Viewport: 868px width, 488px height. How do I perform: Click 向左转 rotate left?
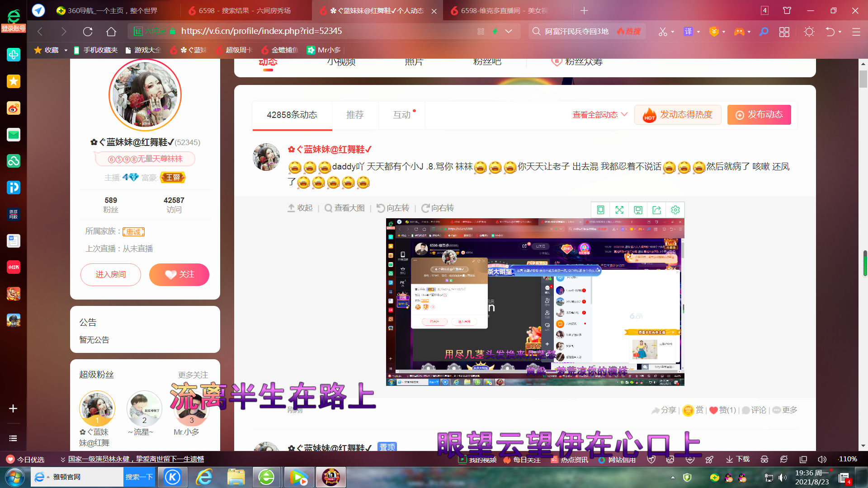click(x=393, y=208)
